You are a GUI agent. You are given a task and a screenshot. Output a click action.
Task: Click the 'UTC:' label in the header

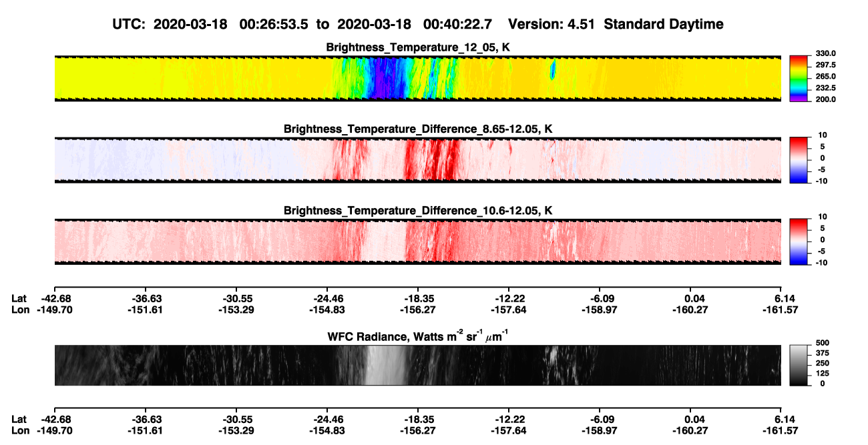[130, 24]
